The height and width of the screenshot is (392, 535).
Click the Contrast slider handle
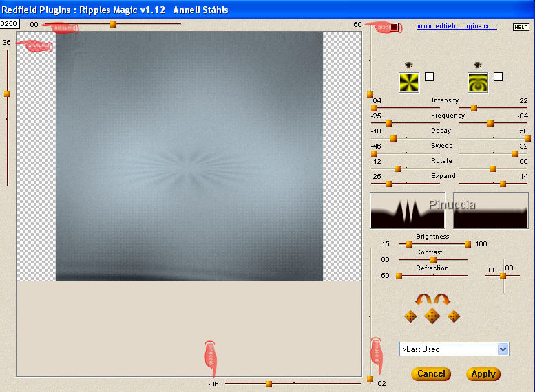pyautogui.click(x=433, y=261)
